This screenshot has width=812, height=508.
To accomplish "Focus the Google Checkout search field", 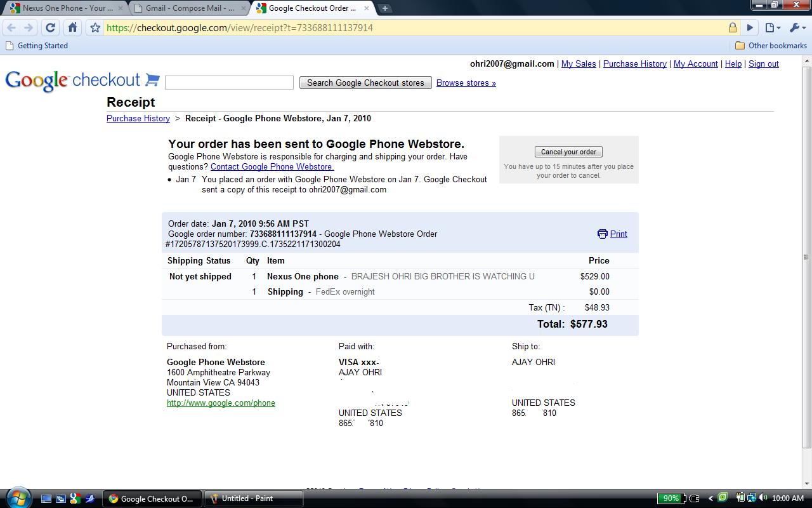I will tap(229, 83).
